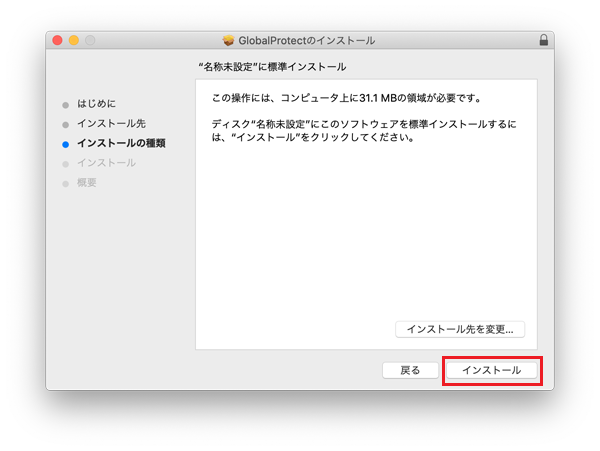The height and width of the screenshot is (451, 600).
Task: Close the installer with the red button
Action: click(57, 40)
